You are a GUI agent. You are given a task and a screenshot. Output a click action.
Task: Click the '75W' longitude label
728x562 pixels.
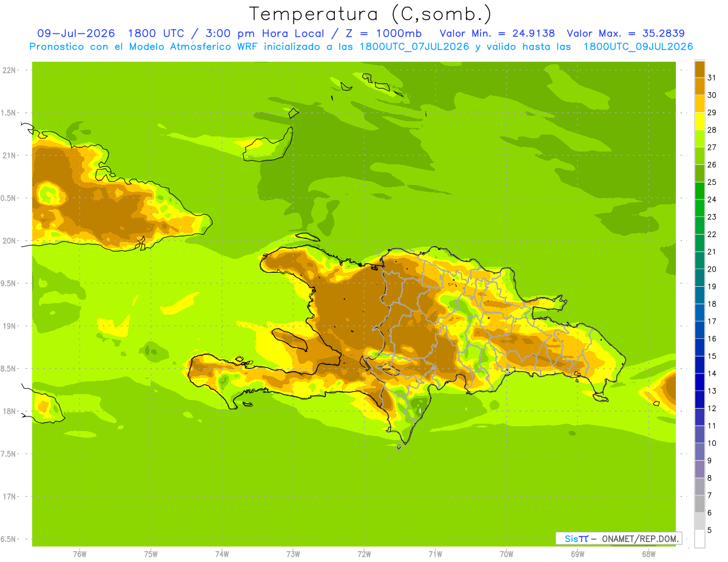pyautogui.click(x=151, y=554)
